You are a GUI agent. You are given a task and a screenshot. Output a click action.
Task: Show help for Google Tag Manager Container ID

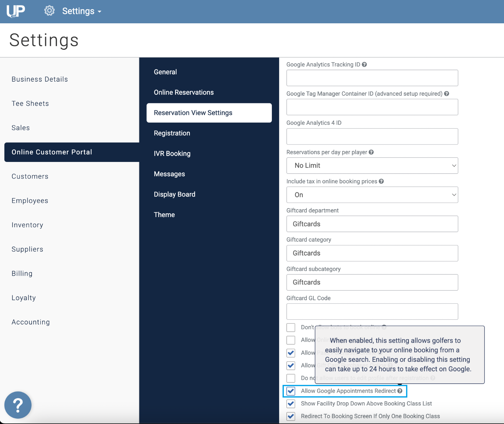click(x=447, y=94)
